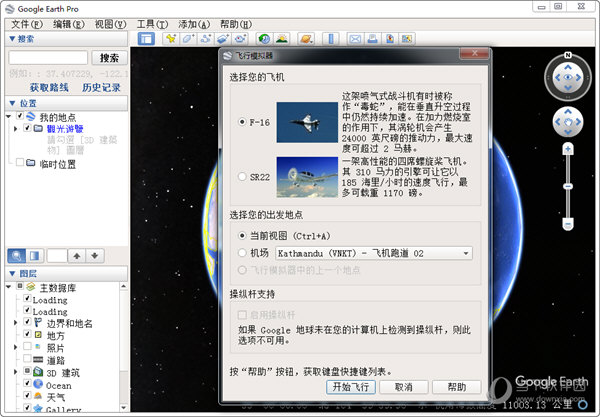Collapse the 主数据库 tree node

pyautogui.click(x=8, y=287)
